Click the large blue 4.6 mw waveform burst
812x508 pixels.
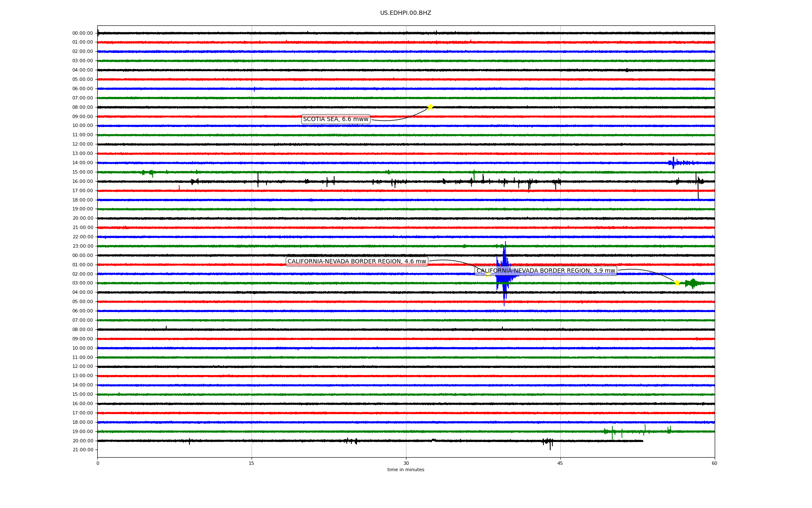pyautogui.click(x=505, y=274)
